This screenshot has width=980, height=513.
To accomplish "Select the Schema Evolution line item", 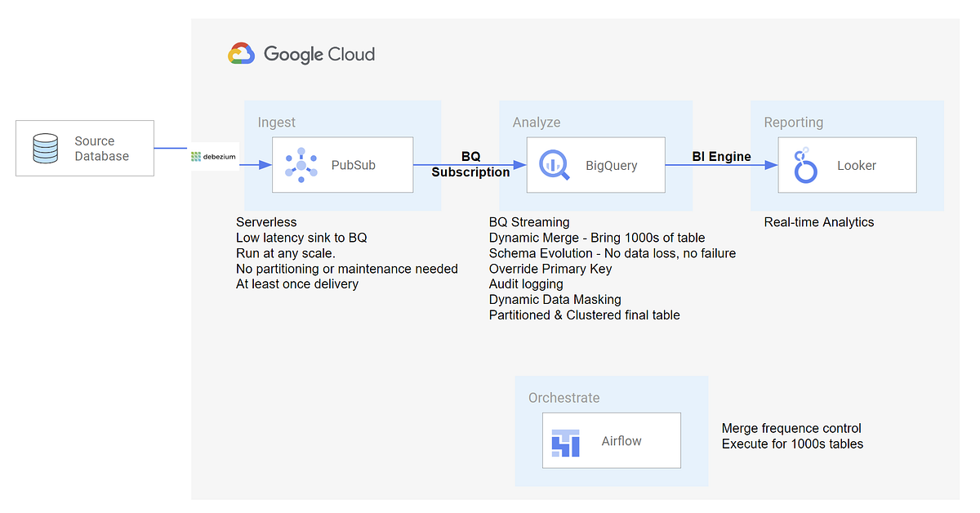I will tap(612, 252).
